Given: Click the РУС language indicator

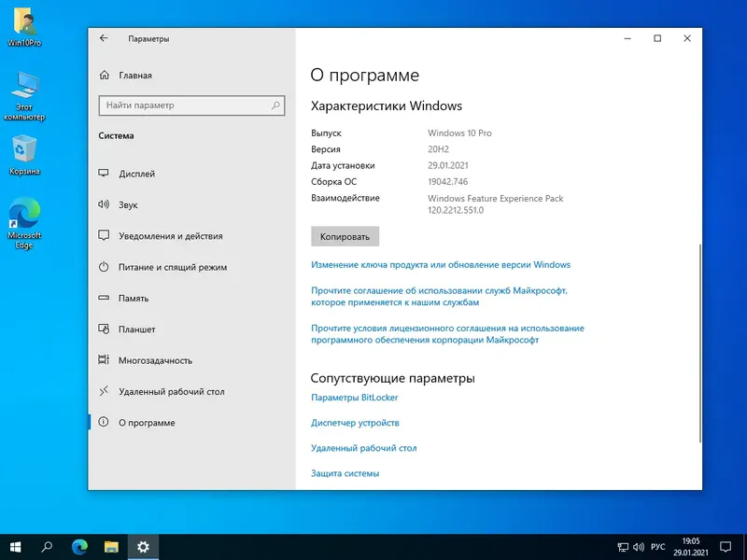Looking at the screenshot, I should tap(659, 546).
